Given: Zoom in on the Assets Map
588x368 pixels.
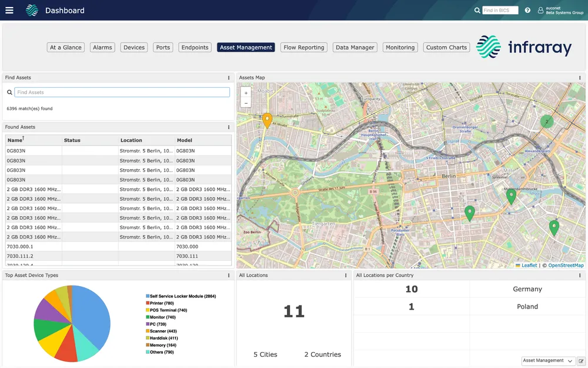Looking at the screenshot, I should pos(246,93).
